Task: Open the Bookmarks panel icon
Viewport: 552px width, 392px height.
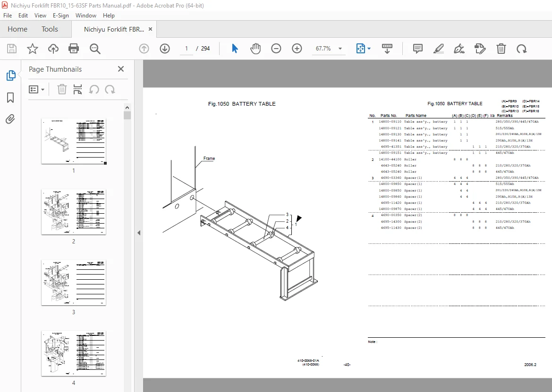Action: (10, 97)
